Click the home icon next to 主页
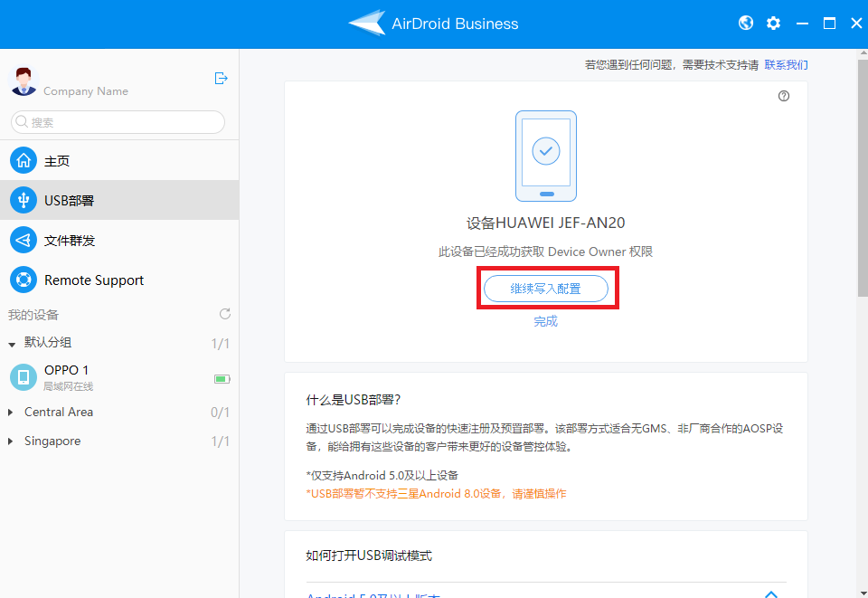868x598 pixels. 24,160
